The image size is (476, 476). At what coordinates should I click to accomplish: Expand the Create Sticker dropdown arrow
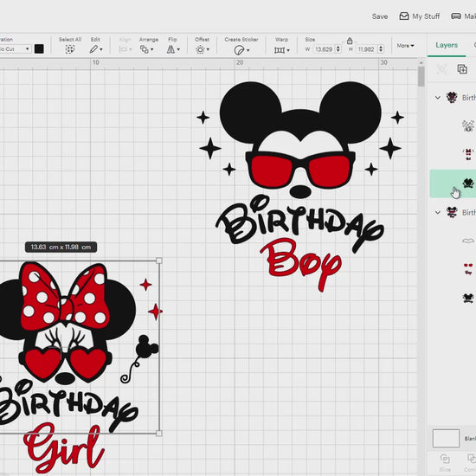248,50
